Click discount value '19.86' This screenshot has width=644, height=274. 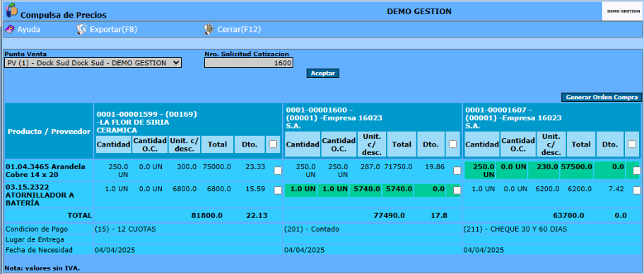coord(435,166)
